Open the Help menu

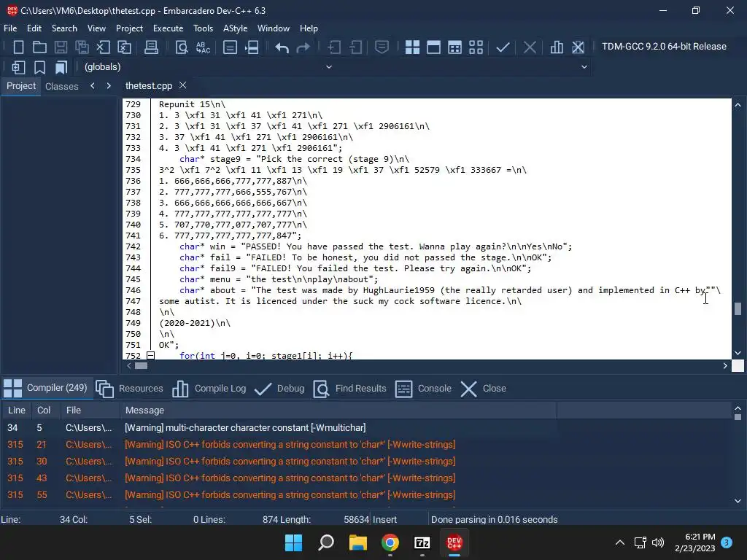[309, 28]
